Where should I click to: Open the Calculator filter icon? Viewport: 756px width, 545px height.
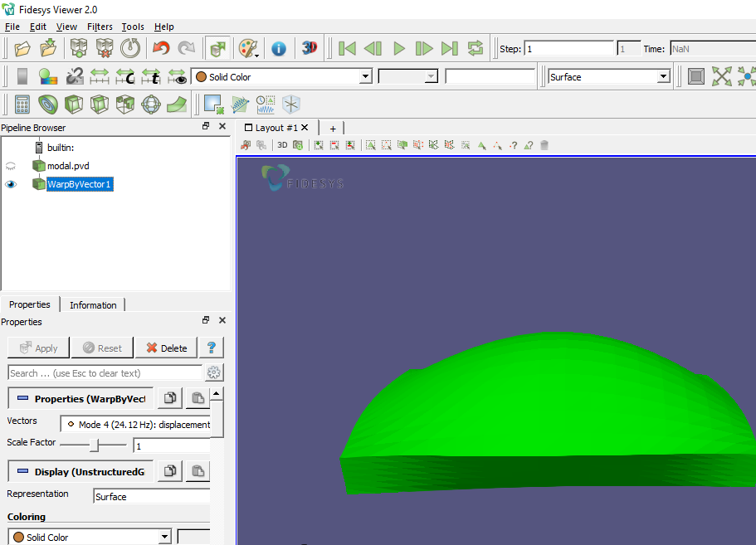click(x=22, y=104)
